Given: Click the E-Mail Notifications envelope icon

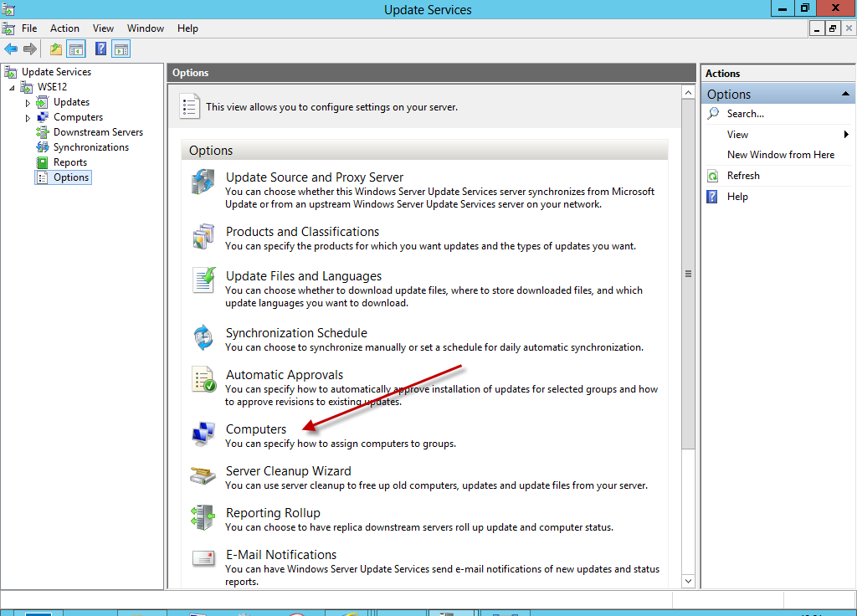Looking at the screenshot, I should (203, 559).
